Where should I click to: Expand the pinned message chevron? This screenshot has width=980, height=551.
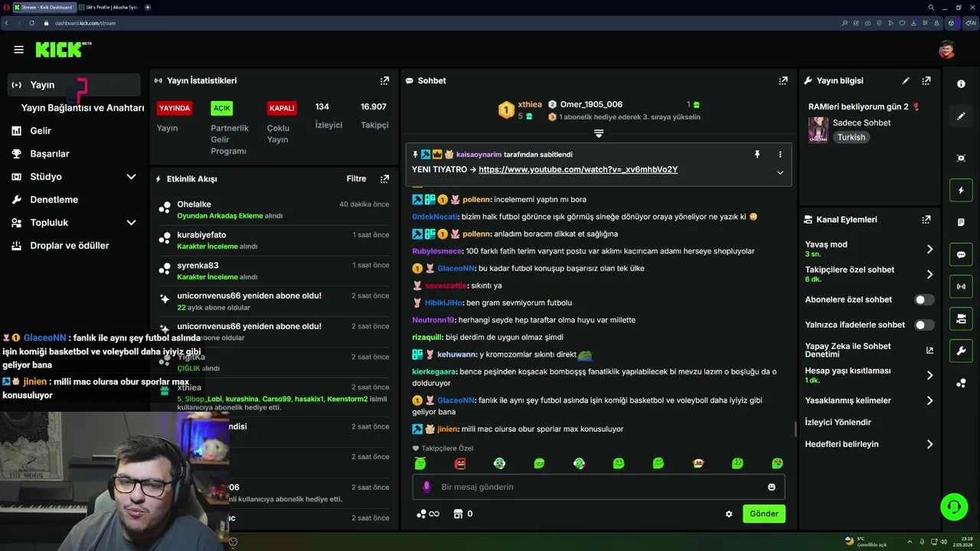[x=780, y=172]
